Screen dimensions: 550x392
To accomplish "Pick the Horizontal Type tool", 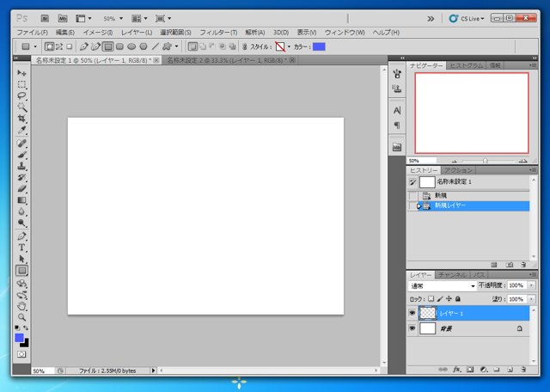I will pyautogui.click(x=22, y=248).
